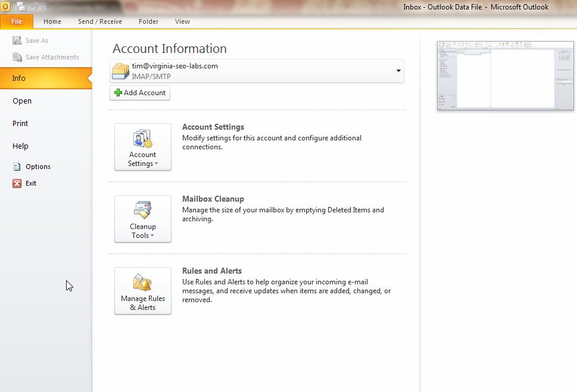Click Send/Receive All Folders quick access icon
The image size is (577, 392).
(x=21, y=7)
